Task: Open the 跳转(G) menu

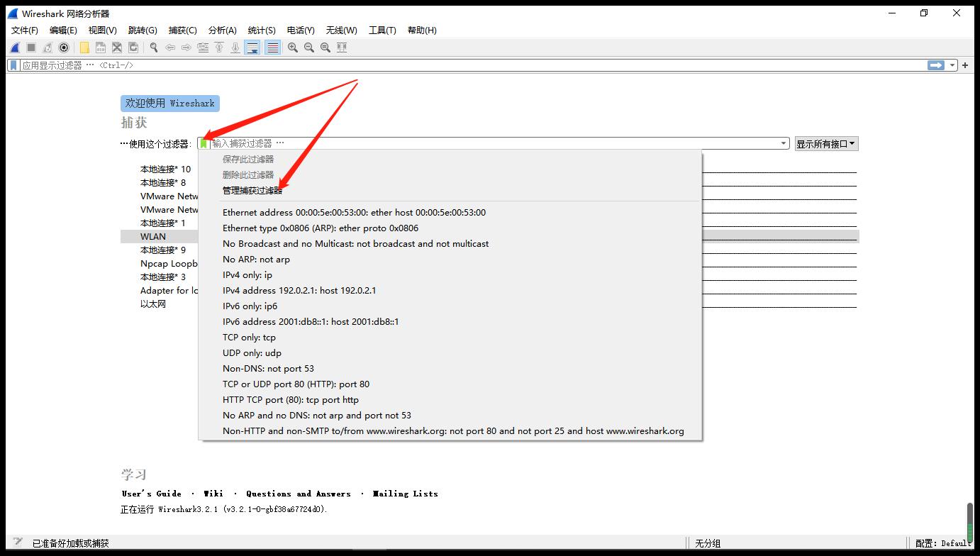Action: tap(143, 30)
